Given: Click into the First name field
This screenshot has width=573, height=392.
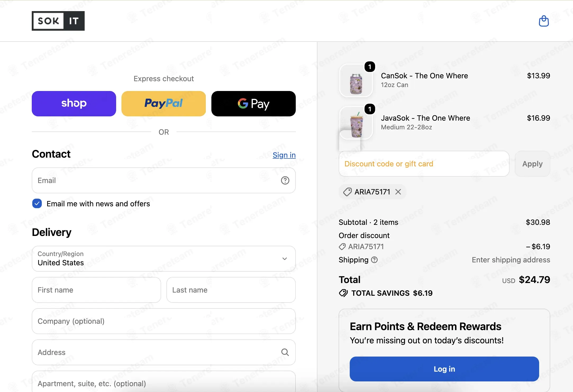Looking at the screenshot, I should click(96, 290).
